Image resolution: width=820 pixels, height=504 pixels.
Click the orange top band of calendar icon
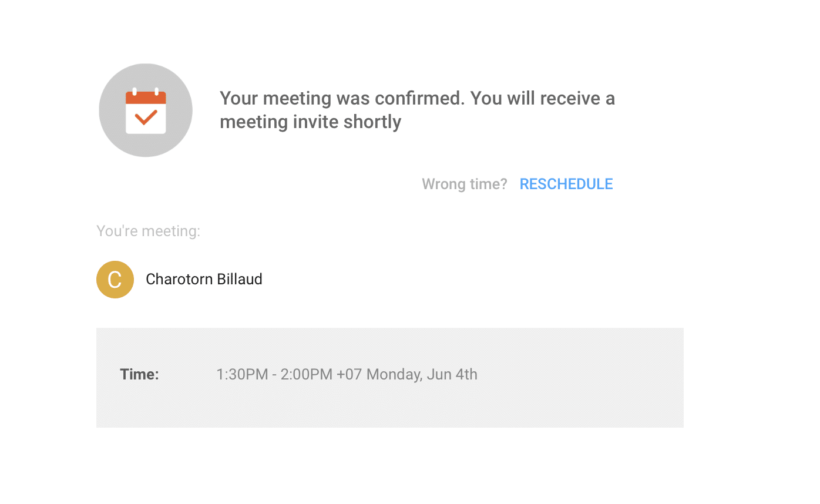coord(146,99)
